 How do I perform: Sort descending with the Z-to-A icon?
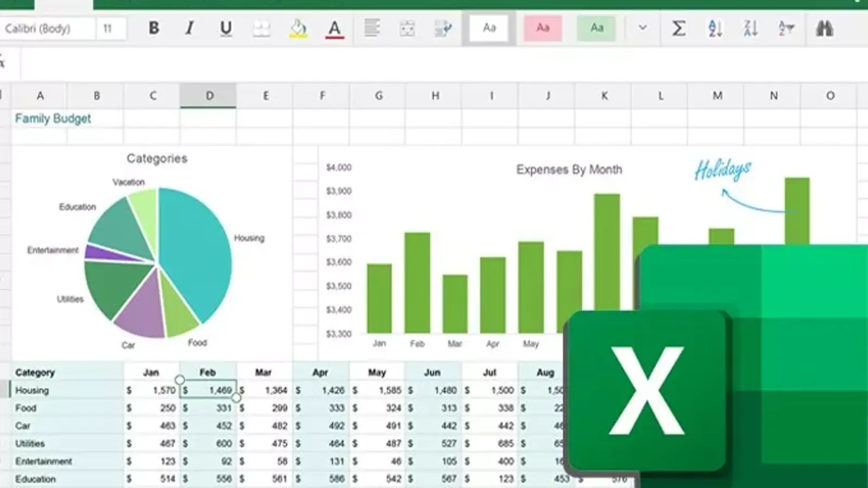pyautogui.click(x=751, y=28)
